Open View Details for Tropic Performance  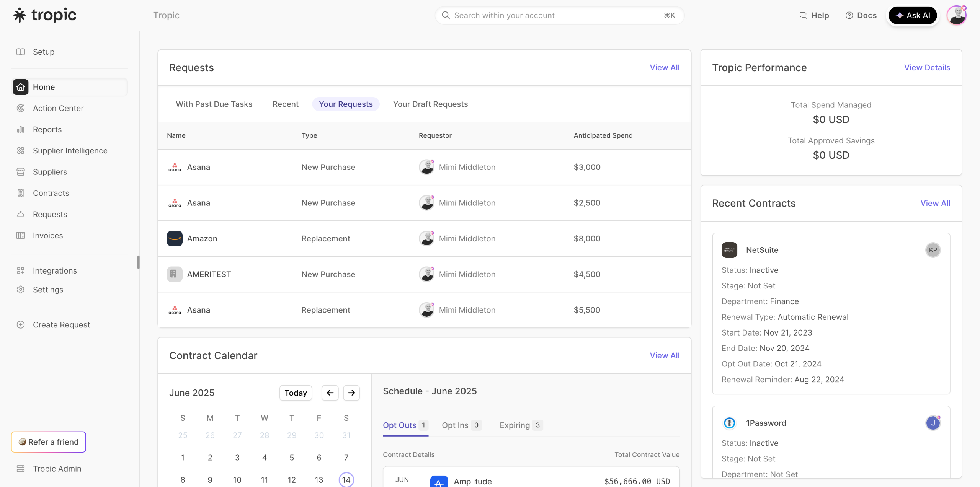pyautogui.click(x=927, y=68)
